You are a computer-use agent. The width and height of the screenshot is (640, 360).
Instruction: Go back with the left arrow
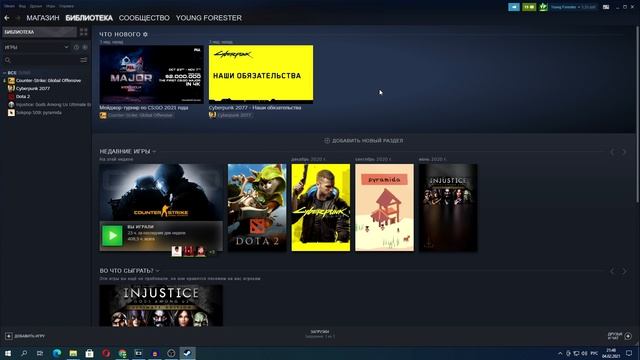pos(7,18)
